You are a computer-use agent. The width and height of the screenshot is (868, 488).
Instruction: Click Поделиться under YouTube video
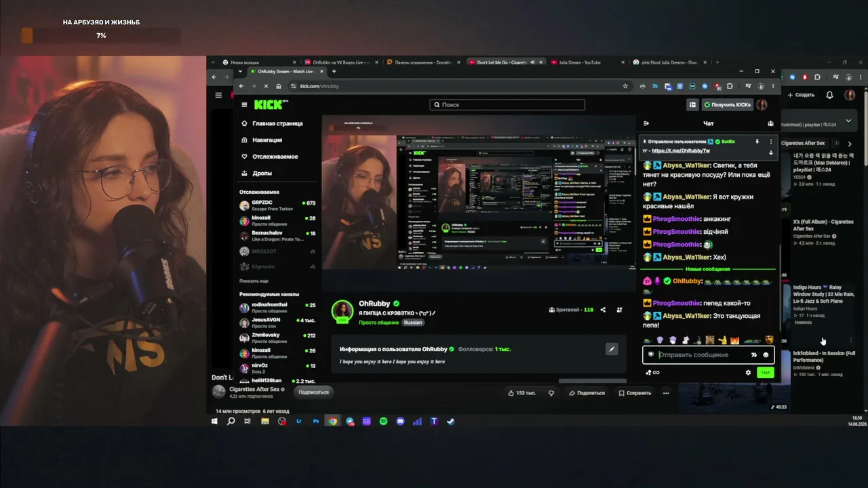coord(587,393)
